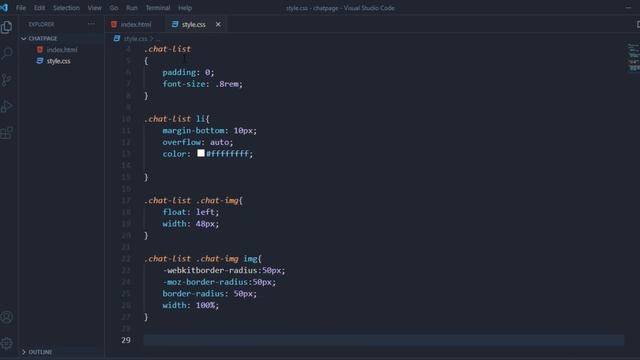Click the ".chat-list li{" selector
640x360 pixels.
[x=177, y=119]
